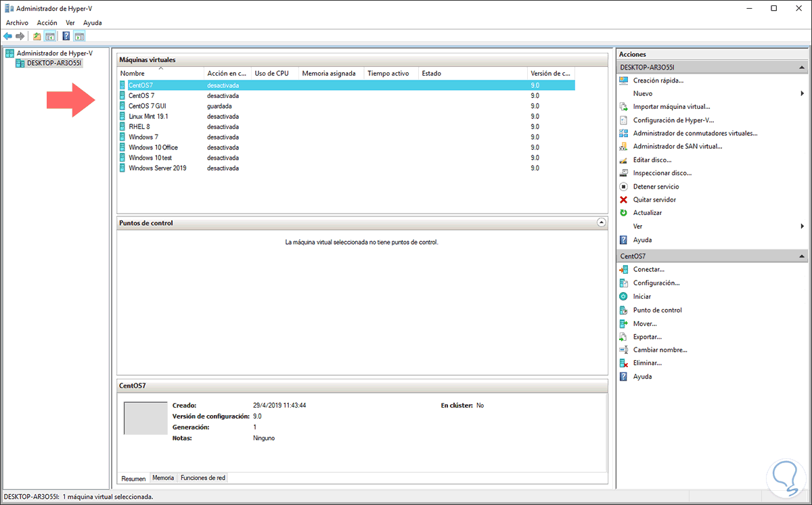Click the CentOS7 preview thumbnail in details
812x505 pixels.
click(145, 418)
